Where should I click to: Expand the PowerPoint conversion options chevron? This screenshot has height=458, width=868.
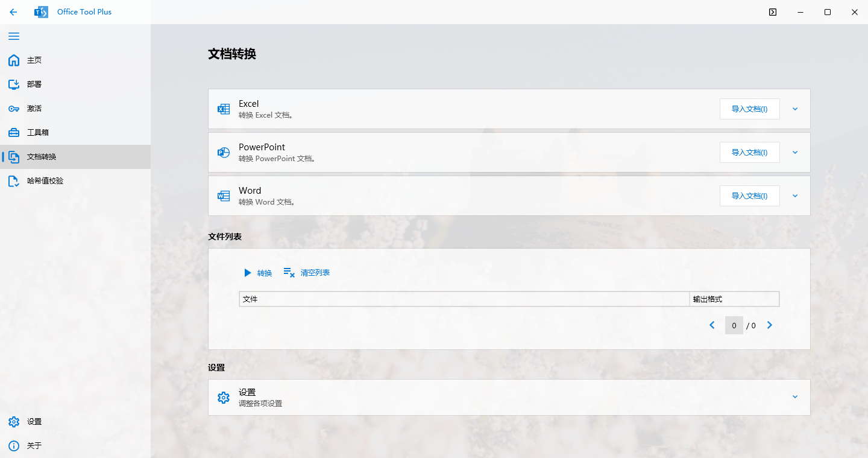tap(795, 153)
